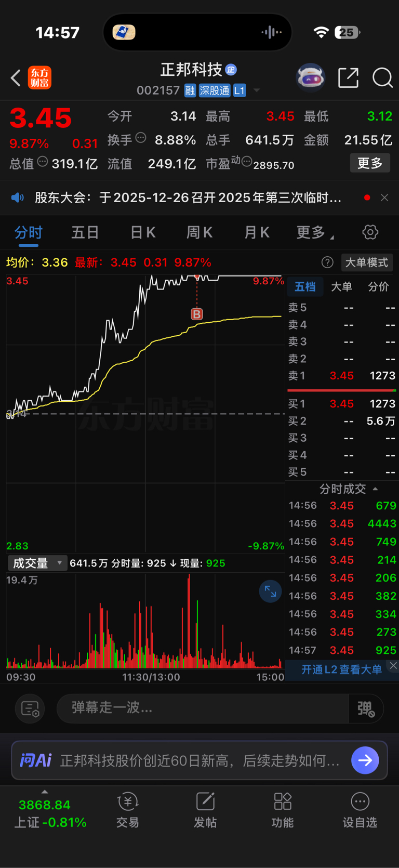Switch to 五日 chart tab
Viewport: 399px width, 868px height.
(x=85, y=232)
